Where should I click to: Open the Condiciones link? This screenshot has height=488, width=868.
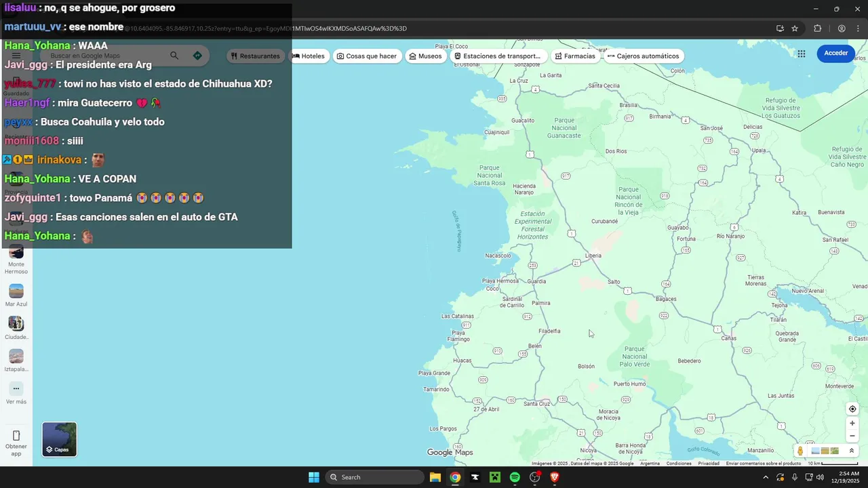[679, 464]
